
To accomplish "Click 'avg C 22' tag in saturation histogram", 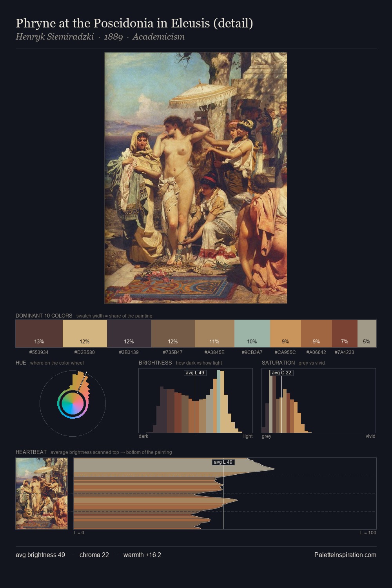I will 281,373.
